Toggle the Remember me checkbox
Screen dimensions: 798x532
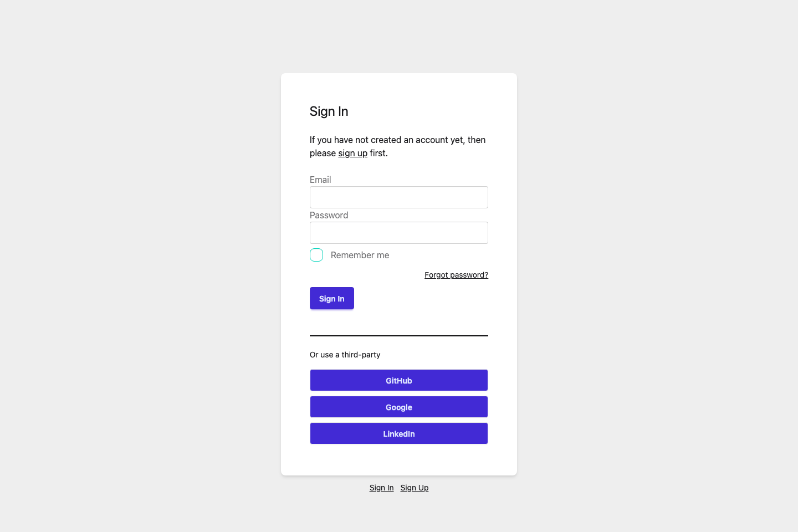(316, 254)
